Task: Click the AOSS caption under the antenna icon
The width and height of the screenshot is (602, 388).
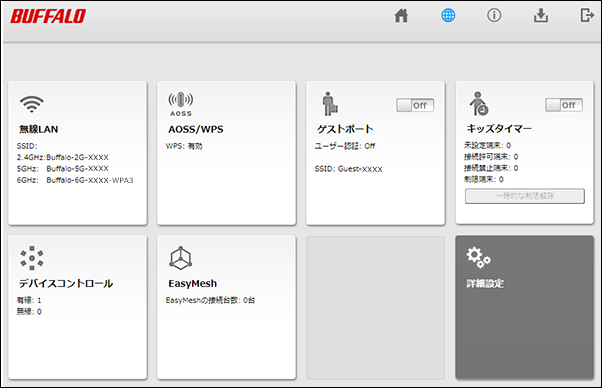Action: [181, 114]
